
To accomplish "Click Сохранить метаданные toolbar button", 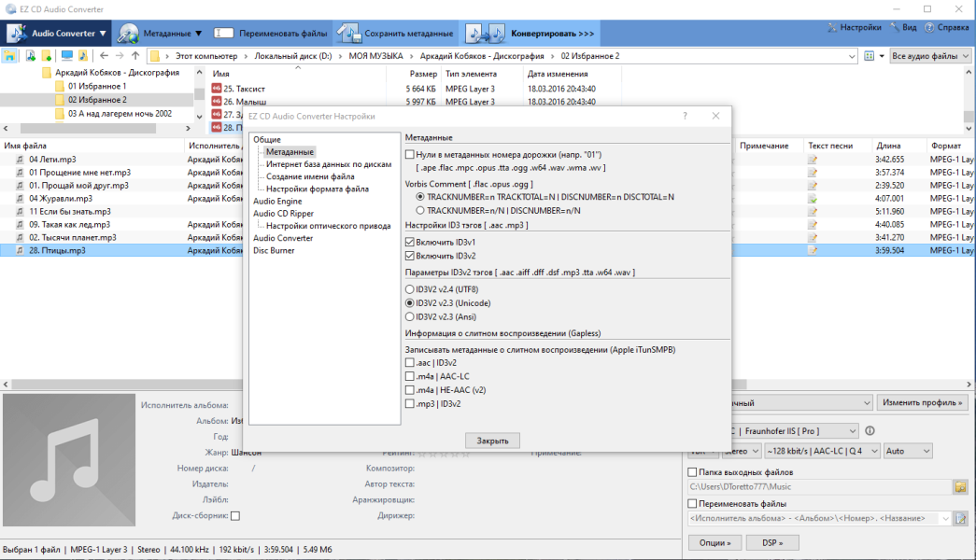I will click(396, 33).
